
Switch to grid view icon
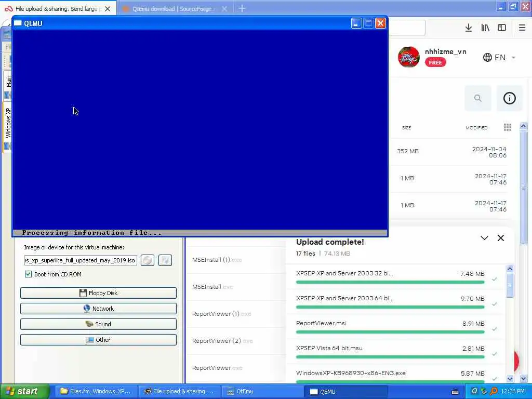(x=508, y=127)
